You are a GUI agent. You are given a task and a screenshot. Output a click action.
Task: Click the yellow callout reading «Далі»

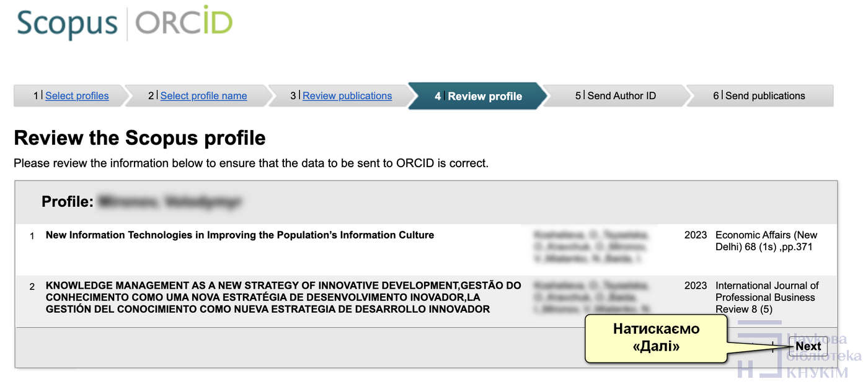(x=656, y=338)
